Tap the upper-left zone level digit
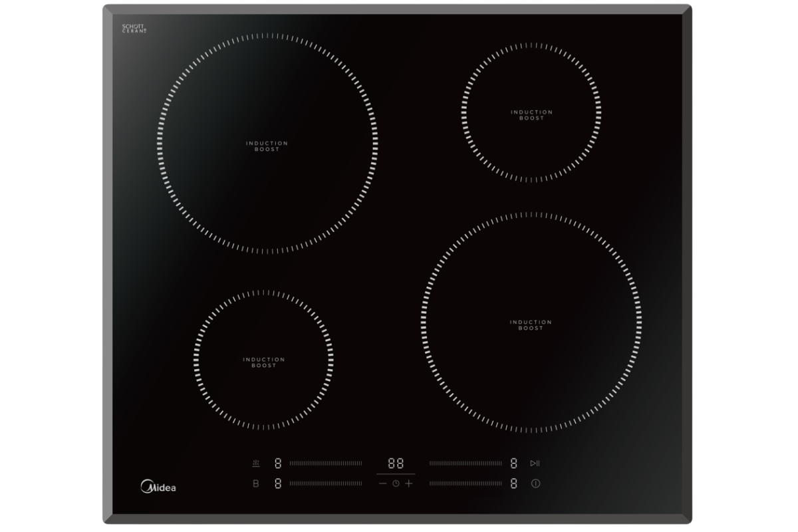798x532 pixels. [278, 464]
